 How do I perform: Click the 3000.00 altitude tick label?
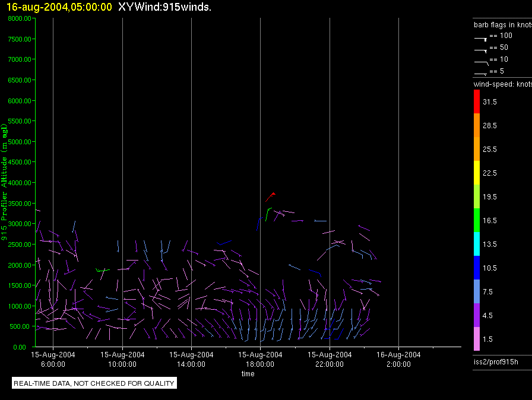[20, 224]
